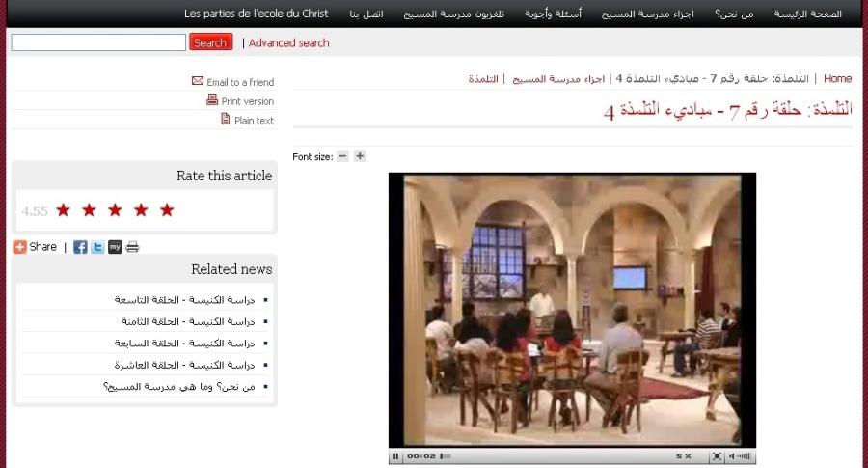Open 'Les parties de l'ecole du Christ' menu

(257, 14)
